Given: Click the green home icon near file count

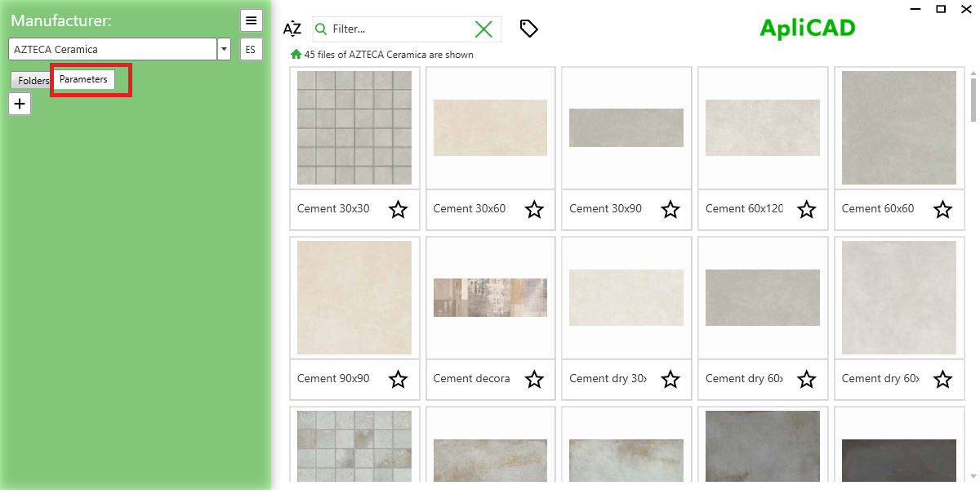Looking at the screenshot, I should click(295, 54).
